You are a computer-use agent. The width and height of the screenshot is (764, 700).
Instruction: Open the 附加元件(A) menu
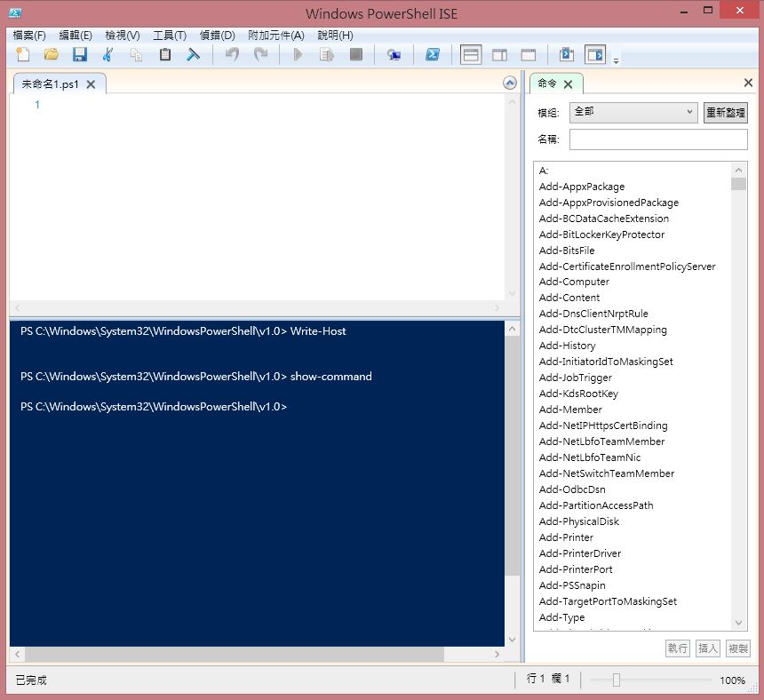(276, 35)
